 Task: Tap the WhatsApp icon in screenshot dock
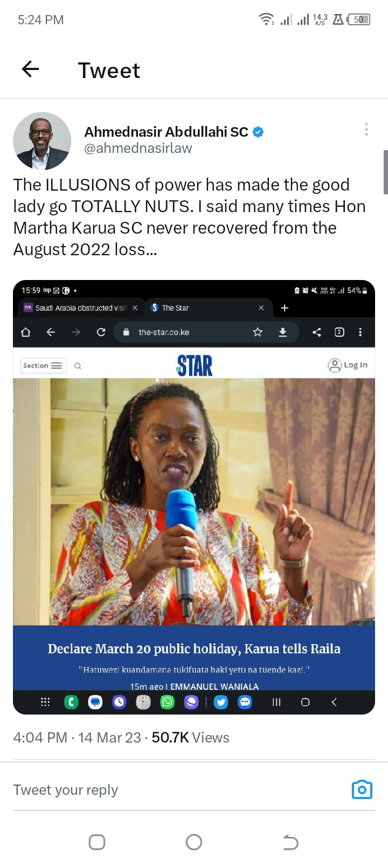tap(168, 702)
